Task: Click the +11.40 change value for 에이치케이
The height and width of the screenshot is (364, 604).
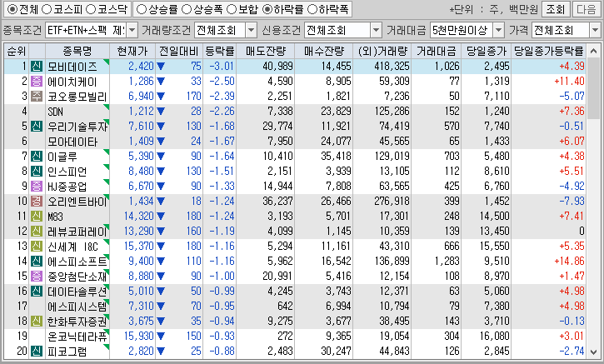Action: click(x=569, y=82)
